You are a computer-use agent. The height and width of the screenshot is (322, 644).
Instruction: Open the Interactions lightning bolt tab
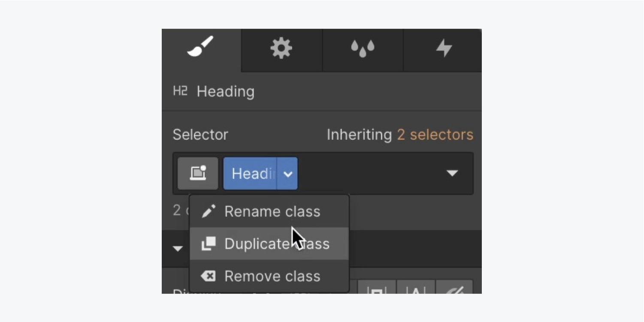444,48
